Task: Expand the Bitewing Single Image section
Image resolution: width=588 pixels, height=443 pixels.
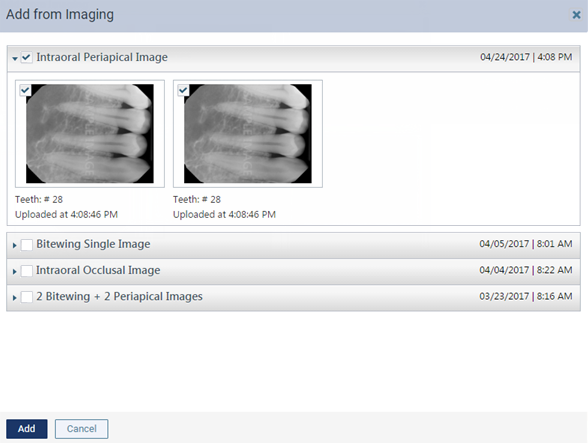Action: 15,245
